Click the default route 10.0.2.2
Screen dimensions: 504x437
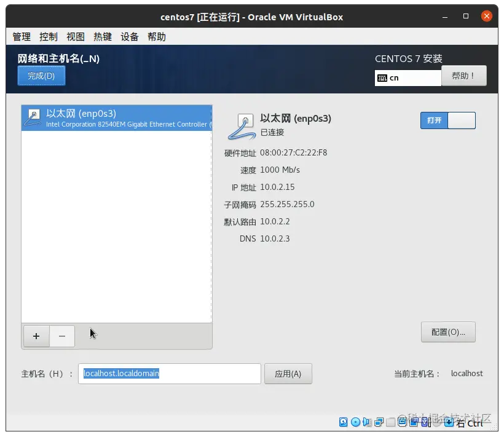coord(275,221)
